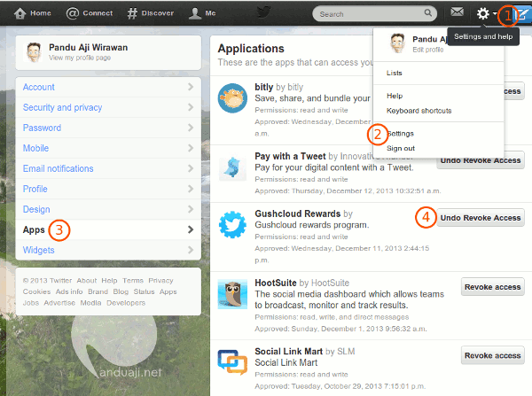
Task: Expand the Security and privacy chevron
Action: (191, 107)
